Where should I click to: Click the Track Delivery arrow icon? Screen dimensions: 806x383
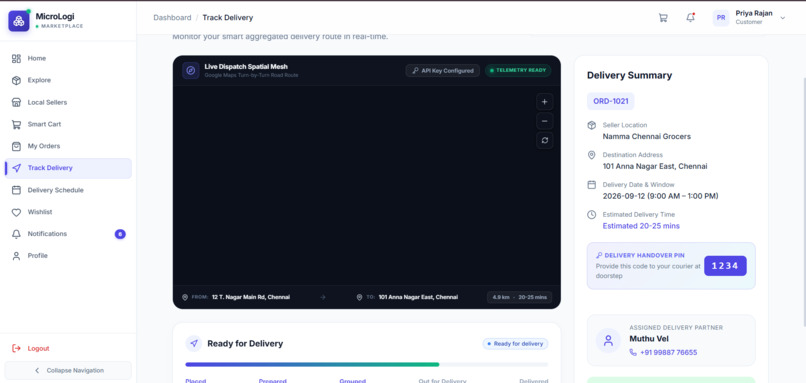pyautogui.click(x=16, y=168)
